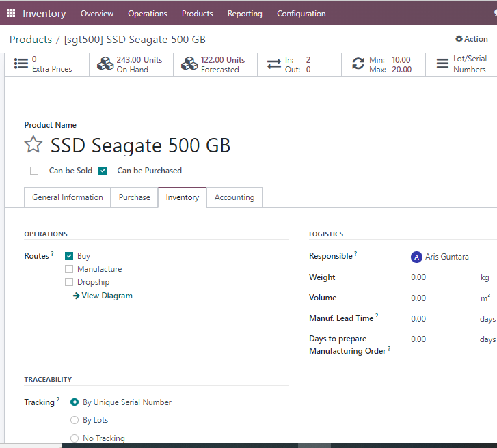497x448 pixels.
Task: Open the apps grid menu icon
Action: tap(11, 13)
